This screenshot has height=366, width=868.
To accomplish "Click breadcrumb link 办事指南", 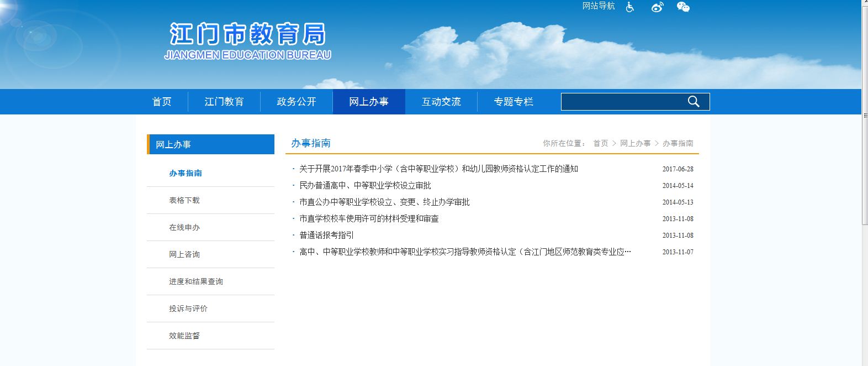I will (x=678, y=143).
